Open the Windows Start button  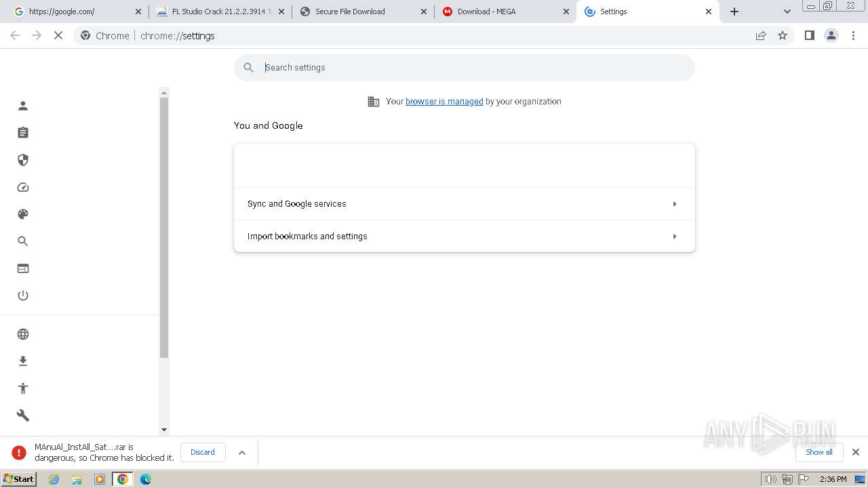18,479
